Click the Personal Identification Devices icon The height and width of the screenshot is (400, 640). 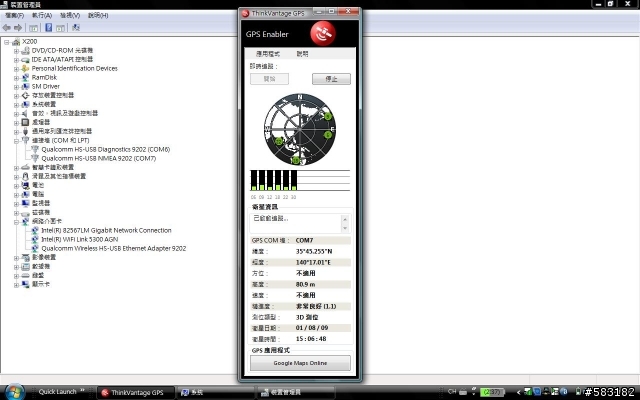(x=25, y=69)
